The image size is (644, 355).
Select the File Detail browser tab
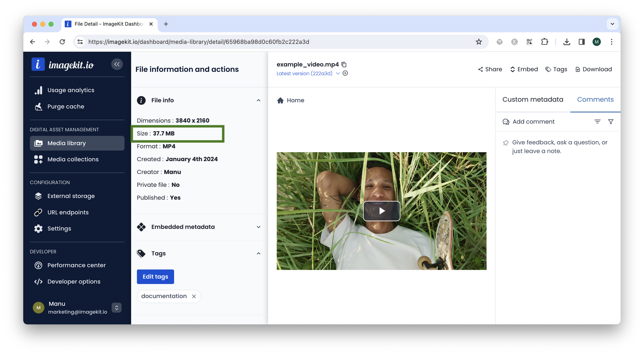tap(109, 24)
